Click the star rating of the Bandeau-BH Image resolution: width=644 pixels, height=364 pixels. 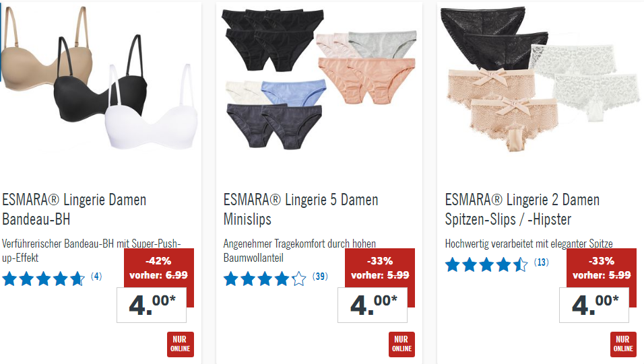click(44, 279)
